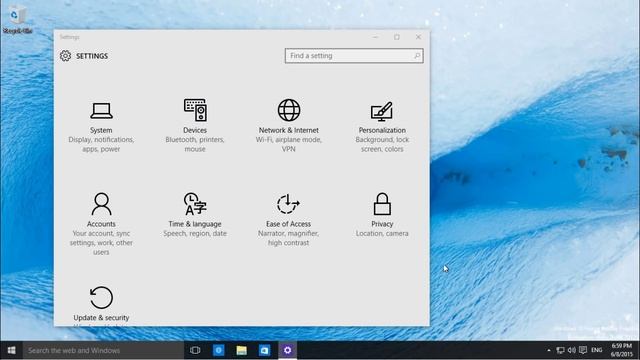Click the "Personalization" label text
This screenshot has width=640, height=360.
coord(382,130)
